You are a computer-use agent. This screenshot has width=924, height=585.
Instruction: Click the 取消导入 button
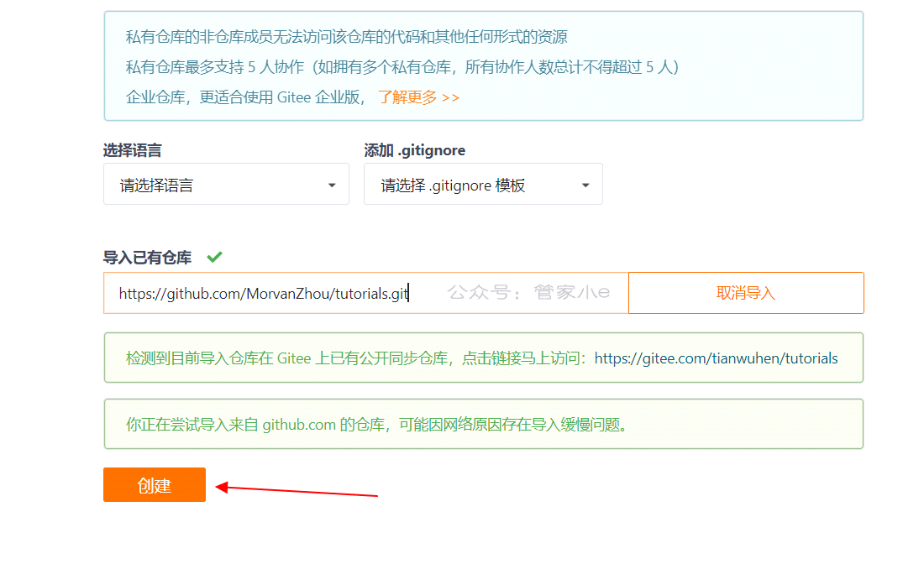pyautogui.click(x=746, y=292)
